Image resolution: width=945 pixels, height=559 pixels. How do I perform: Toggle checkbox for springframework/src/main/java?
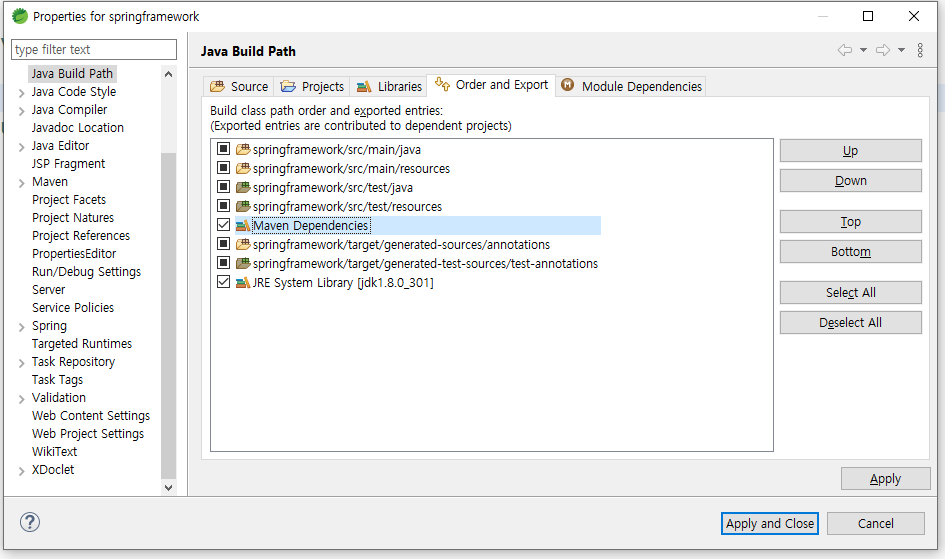point(224,149)
